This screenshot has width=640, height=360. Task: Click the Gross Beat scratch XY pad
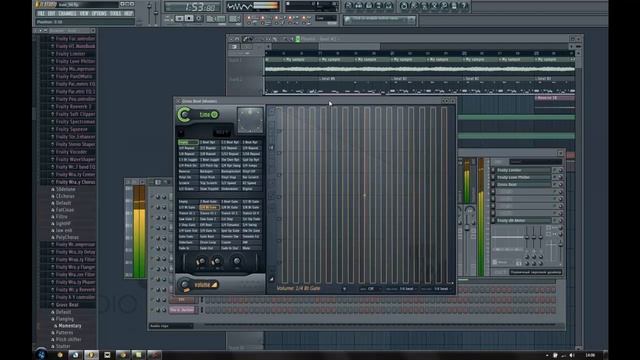250,120
